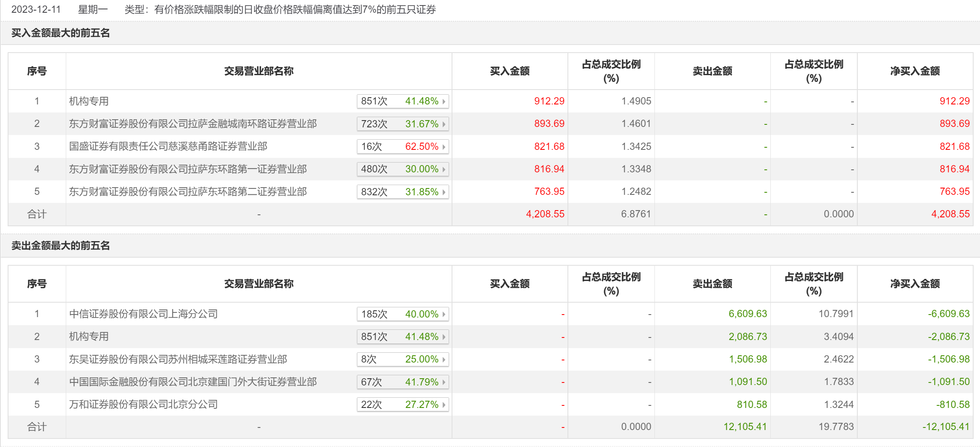Open 中信证券股份有限公司上海分公司 link
This screenshot has width=980, height=447.
tap(143, 314)
